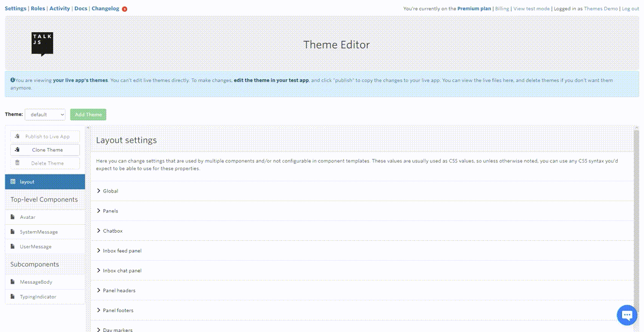Click the UserMessage file icon

point(13,246)
